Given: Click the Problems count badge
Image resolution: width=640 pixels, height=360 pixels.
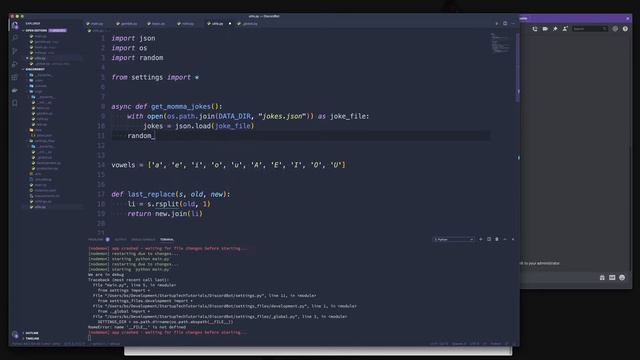Looking at the screenshot, I should 108,239.
